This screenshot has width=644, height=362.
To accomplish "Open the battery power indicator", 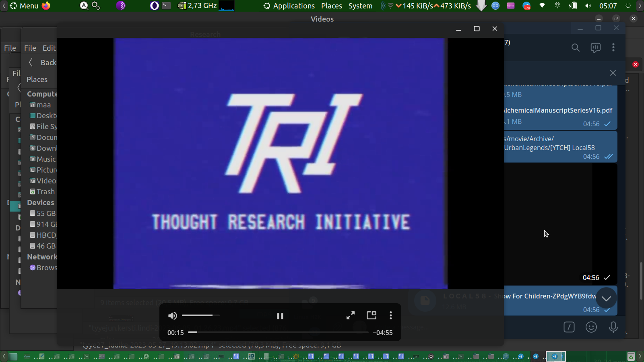I will [x=573, y=6].
